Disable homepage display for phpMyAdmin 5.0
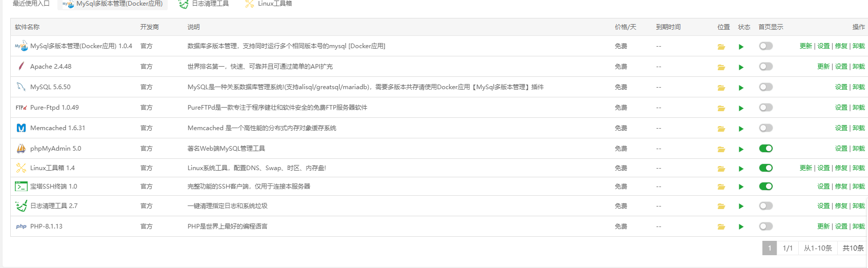Viewport: 868px width, 268px height. (766, 149)
